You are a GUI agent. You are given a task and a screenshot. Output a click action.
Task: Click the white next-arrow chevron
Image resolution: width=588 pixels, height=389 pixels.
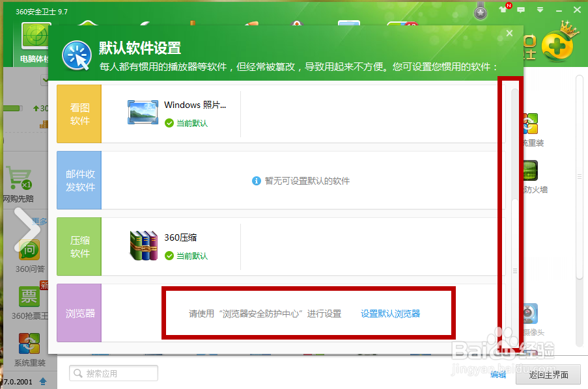click(27, 230)
